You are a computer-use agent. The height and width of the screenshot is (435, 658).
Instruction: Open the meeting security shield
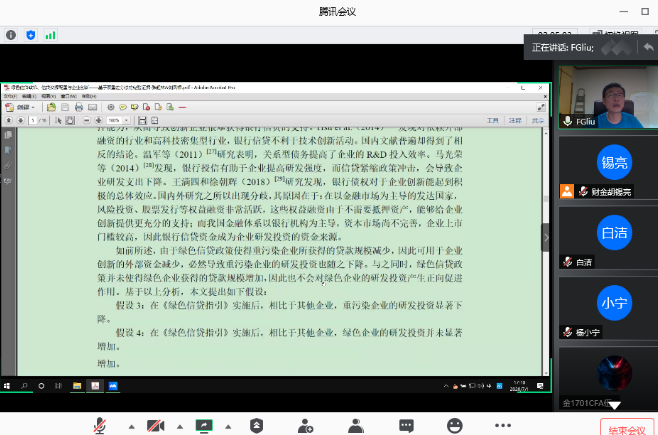click(x=256, y=426)
